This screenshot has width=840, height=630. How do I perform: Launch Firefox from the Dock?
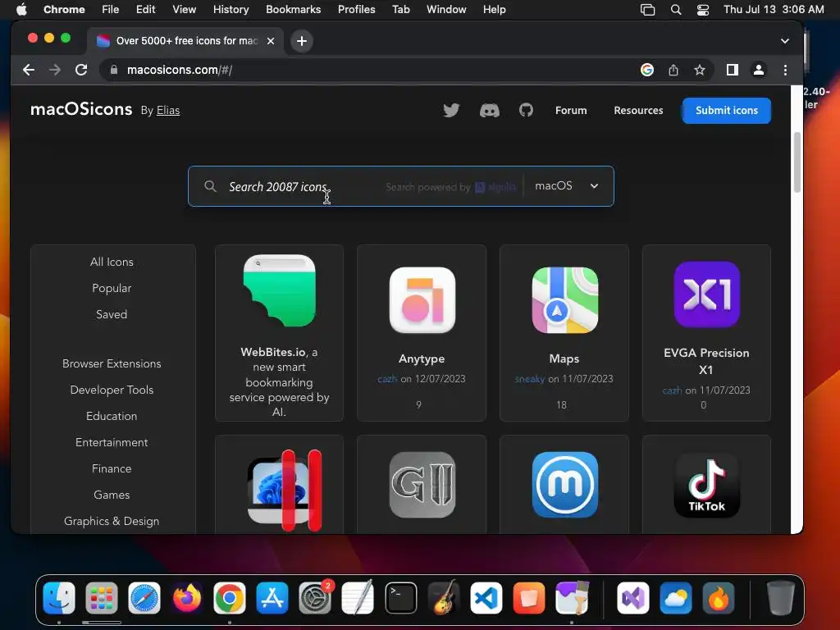tap(187, 597)
